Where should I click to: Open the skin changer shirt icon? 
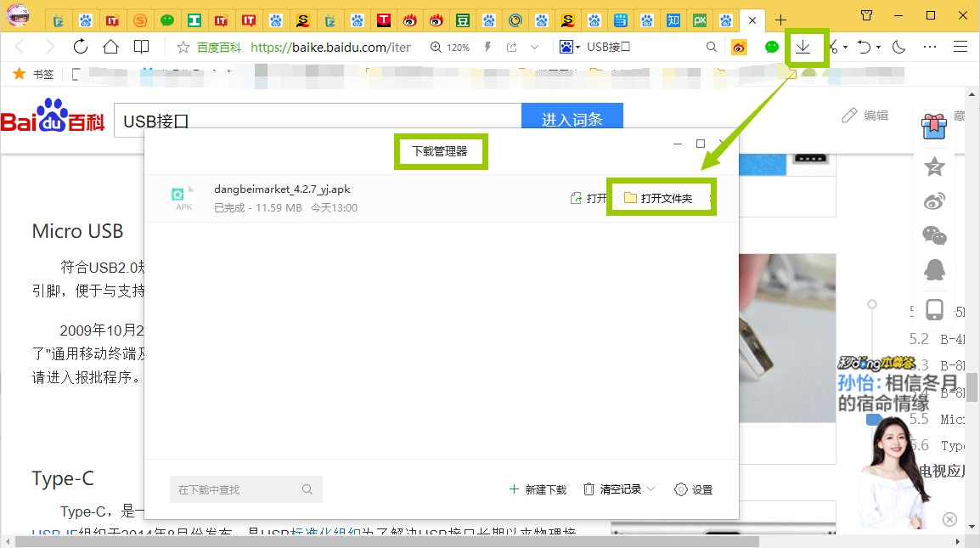[x=867, y=15]
